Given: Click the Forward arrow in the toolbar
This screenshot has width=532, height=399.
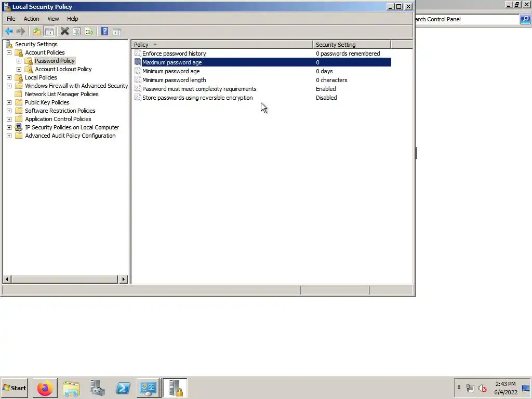Looking at the screenshot, I should pyautogui.click(x=21, y=32).
